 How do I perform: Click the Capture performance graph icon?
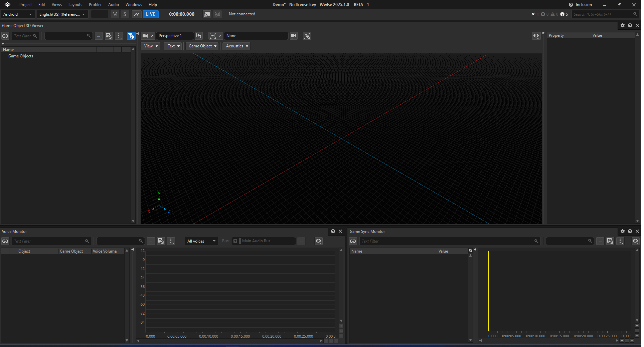tap(136, 14)
